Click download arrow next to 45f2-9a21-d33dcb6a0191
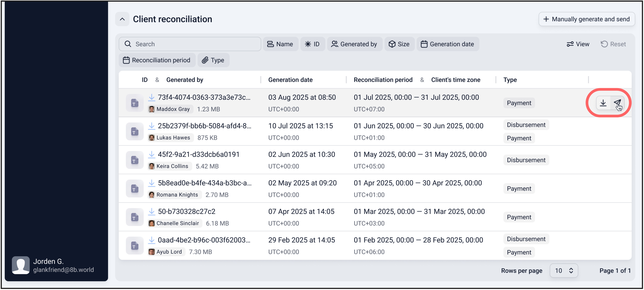This screenshot has height=290, width=644. coord(151,155)
